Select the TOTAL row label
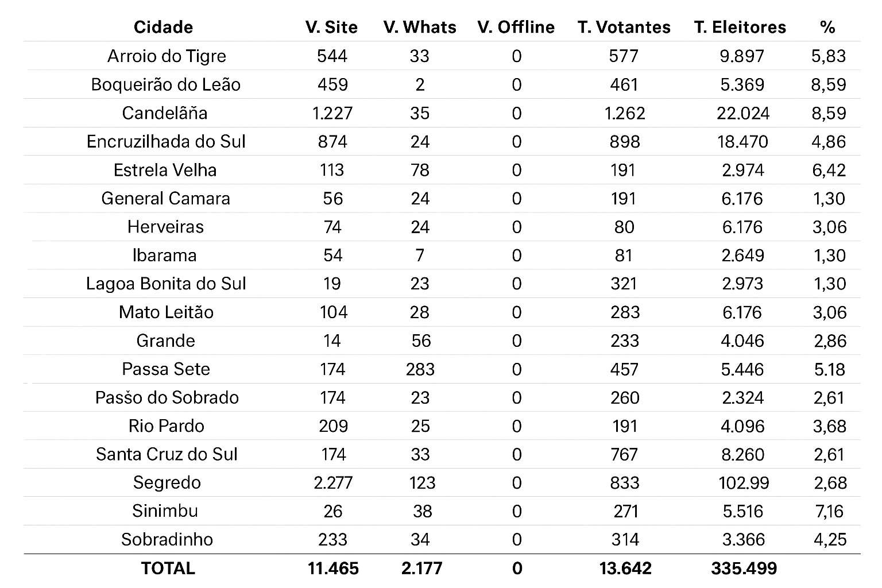The width and height of the screenshot is (882, 588). click(x=168, y=568)
